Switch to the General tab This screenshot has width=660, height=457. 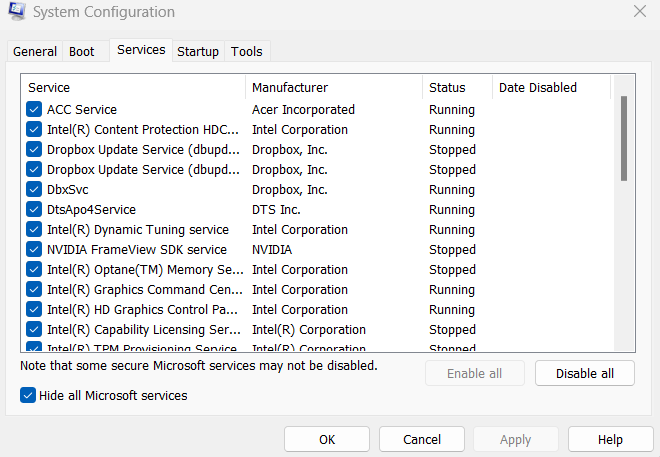[35, 52]
